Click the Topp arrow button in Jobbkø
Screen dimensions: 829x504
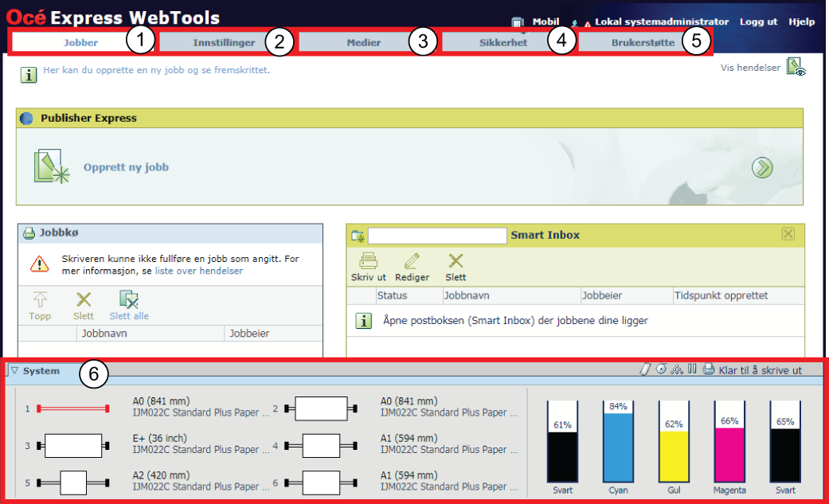click(x=40, y=306)
